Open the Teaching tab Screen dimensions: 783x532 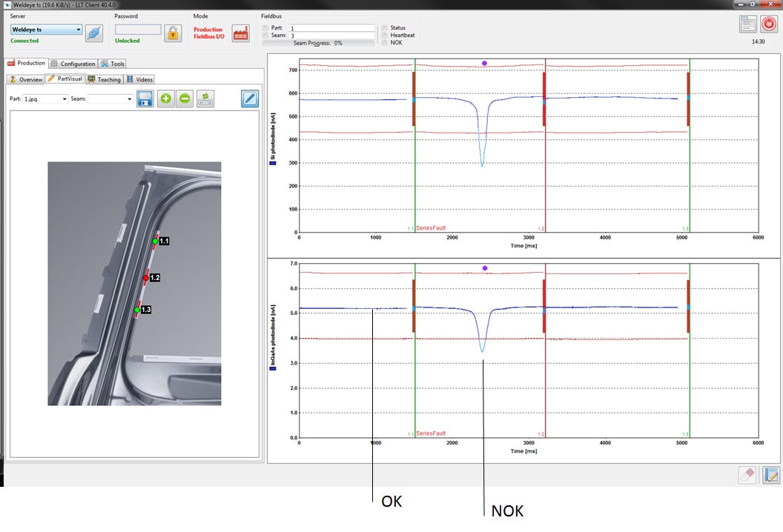[104, 79]
